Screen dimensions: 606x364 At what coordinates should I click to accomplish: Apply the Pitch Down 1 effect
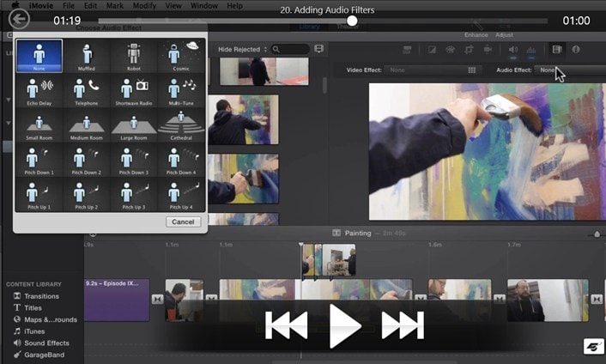pyautogui.click(x=39, y=161)
